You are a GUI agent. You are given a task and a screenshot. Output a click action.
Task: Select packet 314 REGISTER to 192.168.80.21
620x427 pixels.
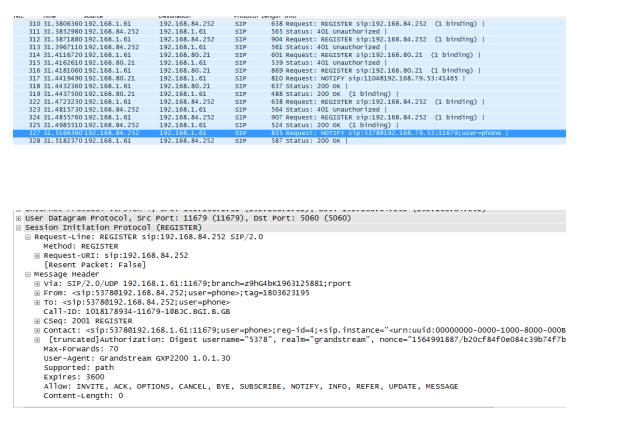[x=289, y=55]
